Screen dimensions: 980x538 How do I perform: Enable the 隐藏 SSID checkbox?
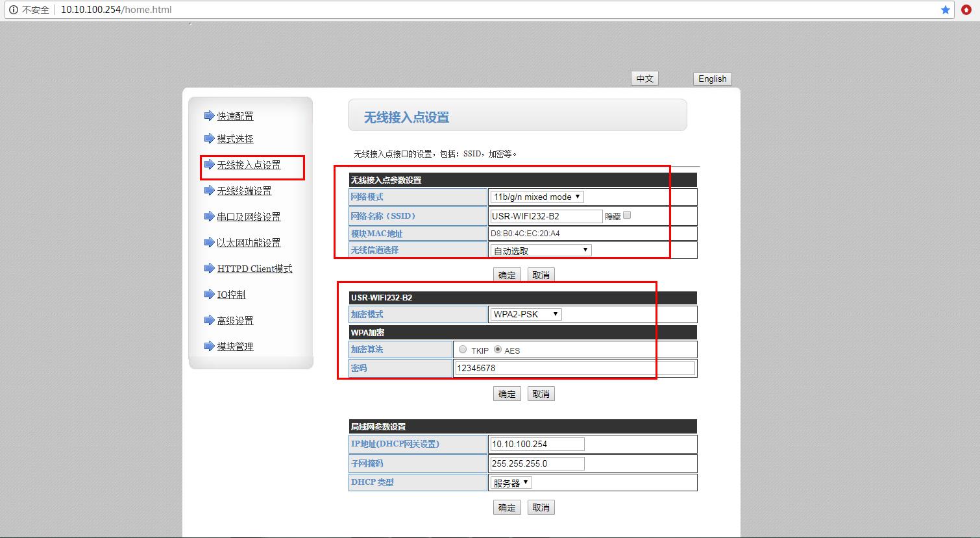coord(627,215)
